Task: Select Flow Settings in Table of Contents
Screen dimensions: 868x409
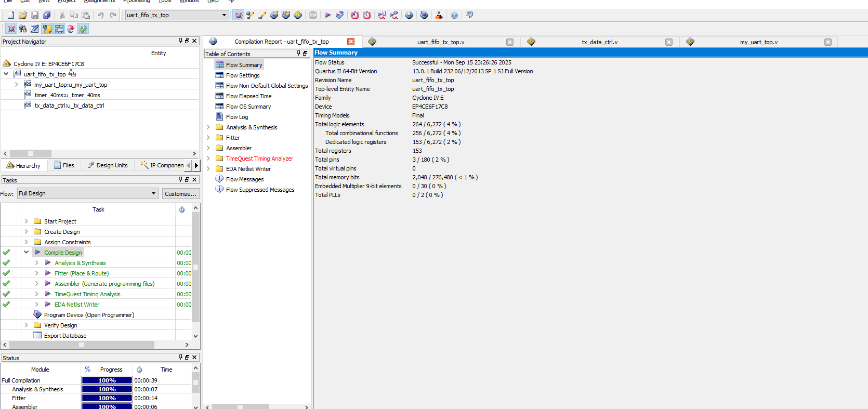Action: tap(242, 75)
